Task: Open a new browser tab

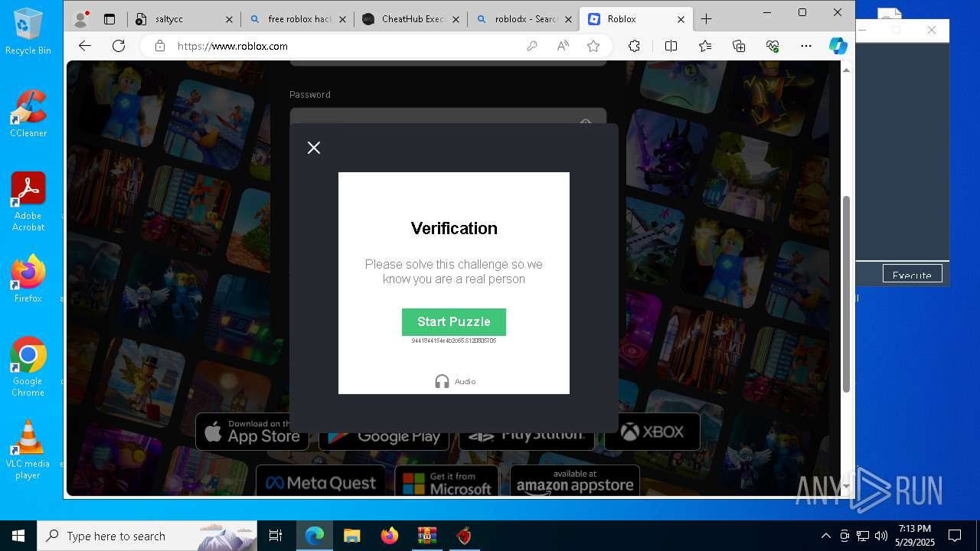Action: coord(706,19)
